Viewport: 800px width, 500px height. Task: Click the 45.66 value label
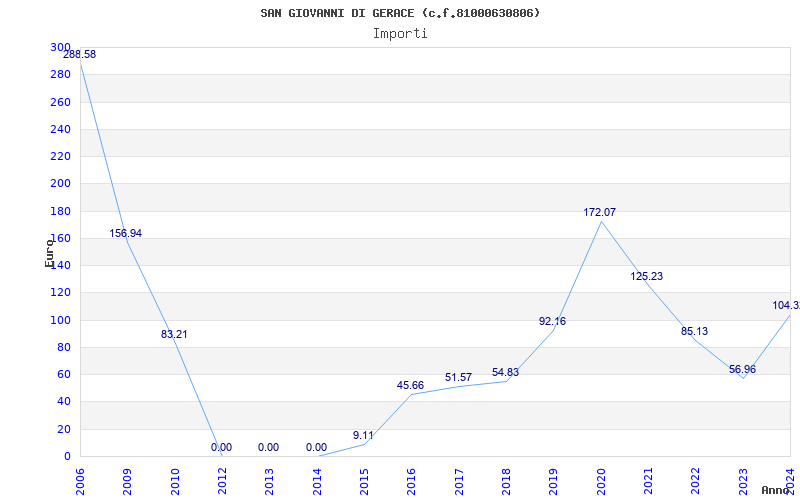click(410, 385)
